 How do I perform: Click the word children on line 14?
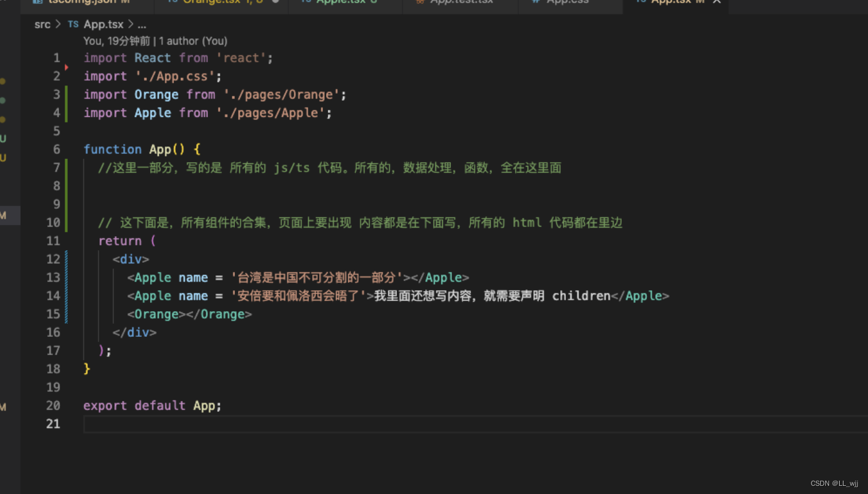(x=582, y=295)
